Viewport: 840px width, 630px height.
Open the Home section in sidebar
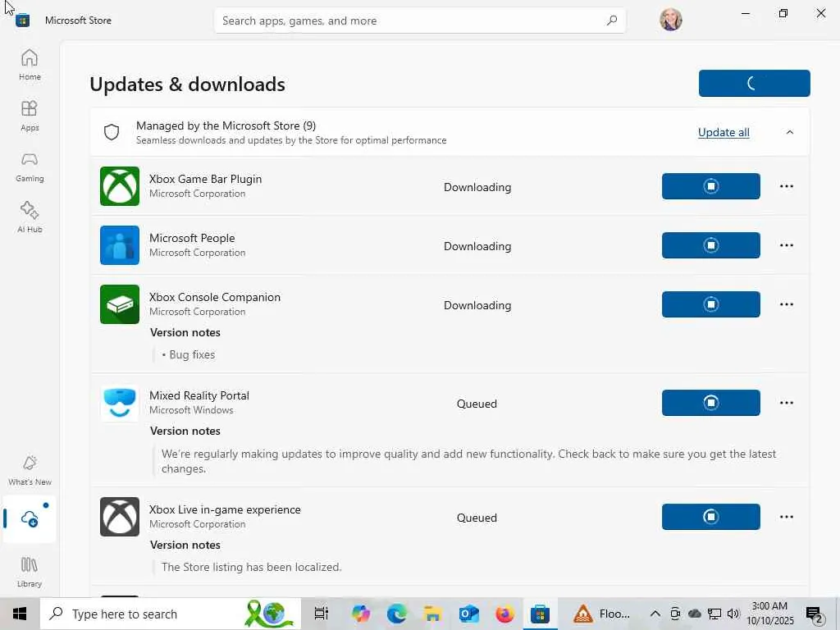click(x=30, y=65)
